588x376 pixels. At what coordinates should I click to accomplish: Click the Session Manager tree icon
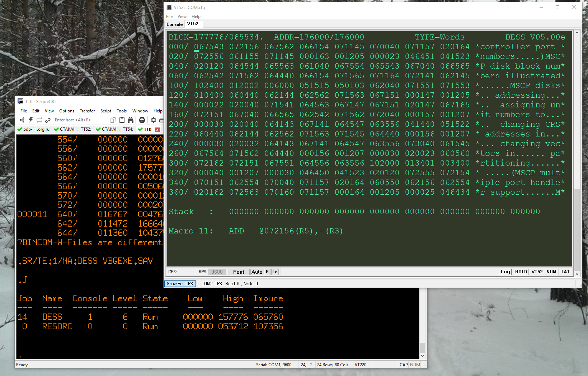point(22,120)
